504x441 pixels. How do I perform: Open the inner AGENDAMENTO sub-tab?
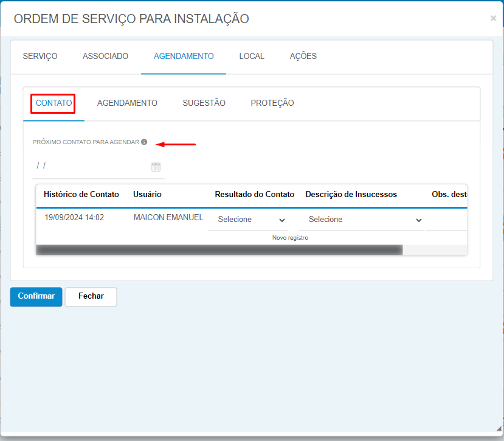[x=127, y=103]
